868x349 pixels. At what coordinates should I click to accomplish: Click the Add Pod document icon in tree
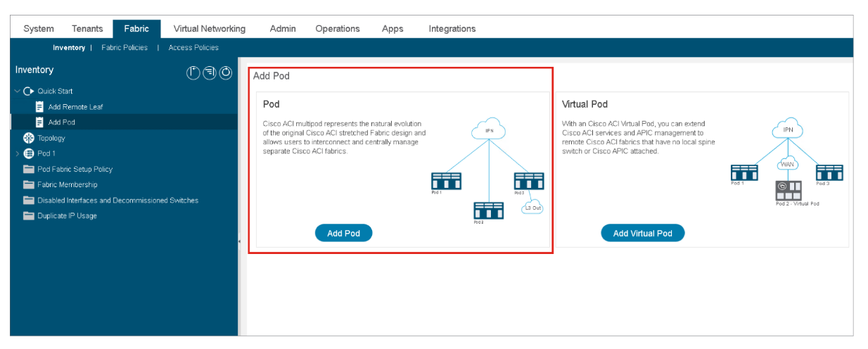pos(40,122)
